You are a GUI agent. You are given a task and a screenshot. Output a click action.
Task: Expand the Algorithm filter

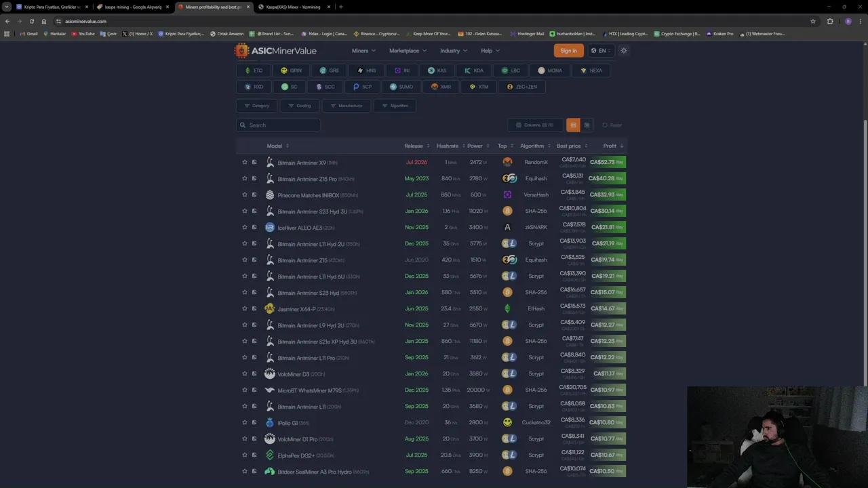(395, 106)
